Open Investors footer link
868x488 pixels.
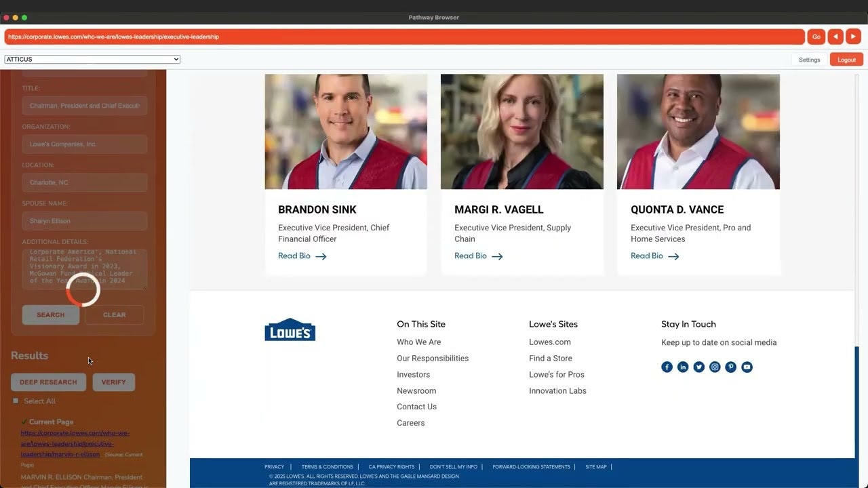[x=414, y=375]
